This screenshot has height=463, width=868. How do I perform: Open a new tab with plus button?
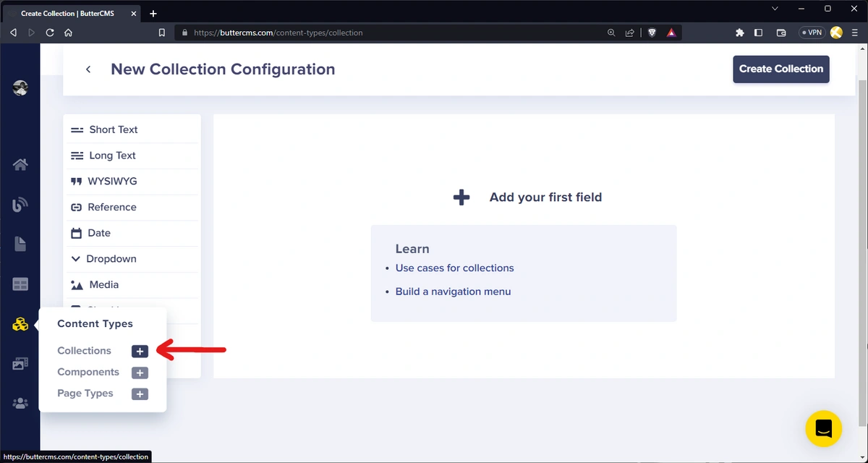click(x=153, y=13)
